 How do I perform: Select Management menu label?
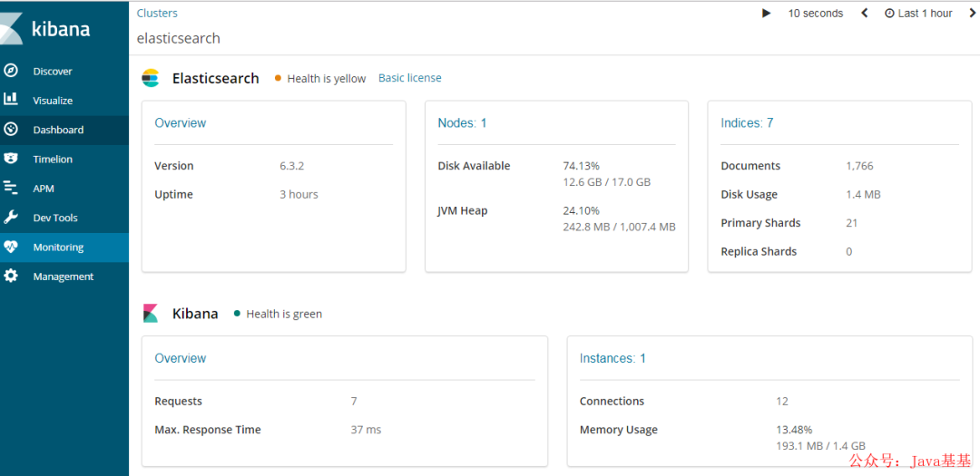pyautogui.click(x=64, y=277)
